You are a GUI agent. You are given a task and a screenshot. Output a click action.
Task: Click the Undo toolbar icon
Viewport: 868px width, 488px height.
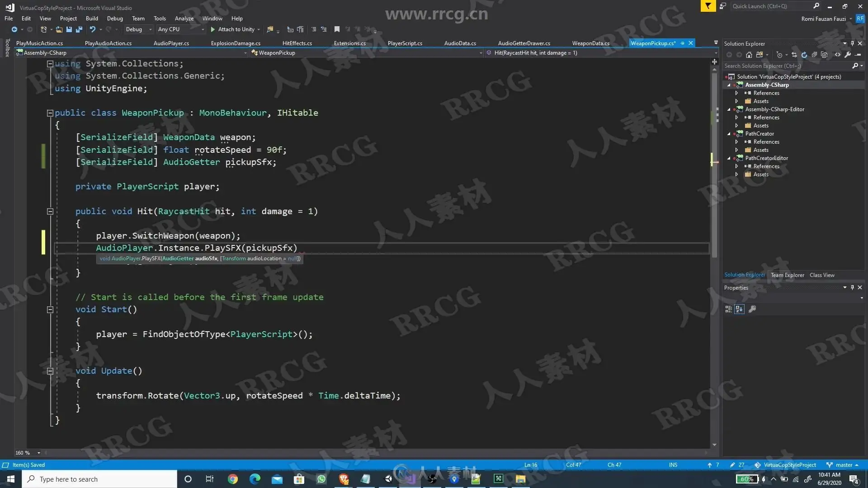(x=93, y=29)
